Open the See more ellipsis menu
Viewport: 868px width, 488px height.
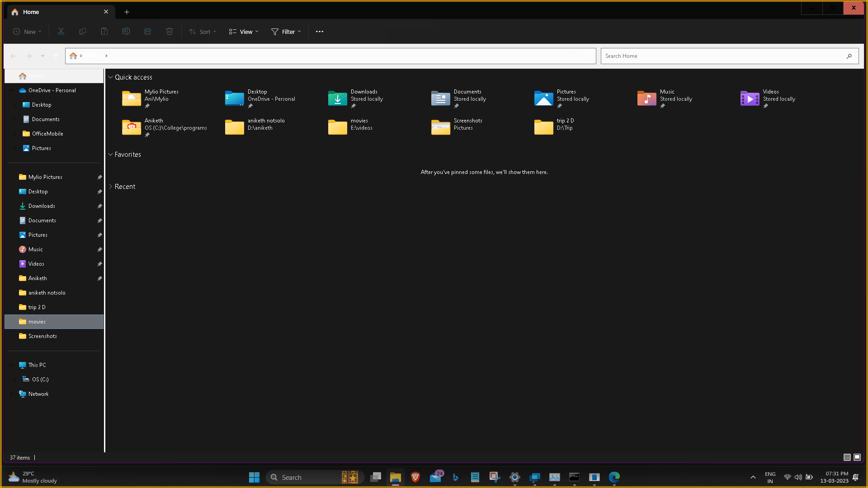[320, 31]
